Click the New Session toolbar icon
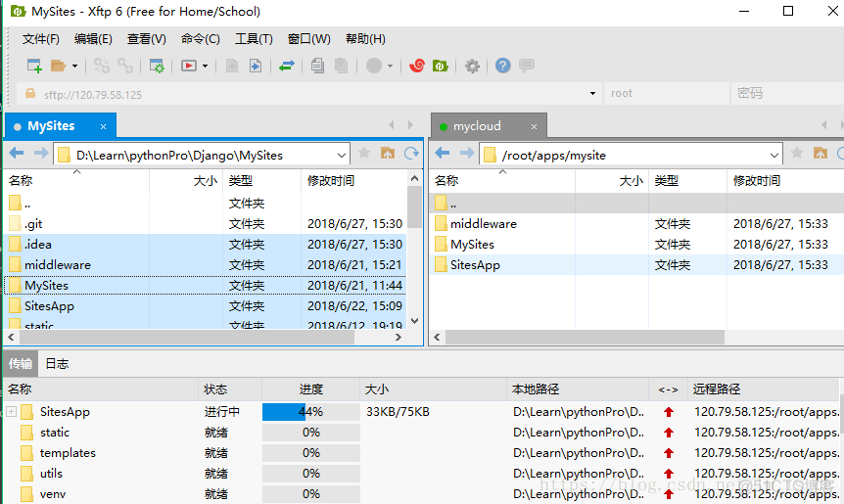This screenshot has width=844, height=504. point(34,66)
